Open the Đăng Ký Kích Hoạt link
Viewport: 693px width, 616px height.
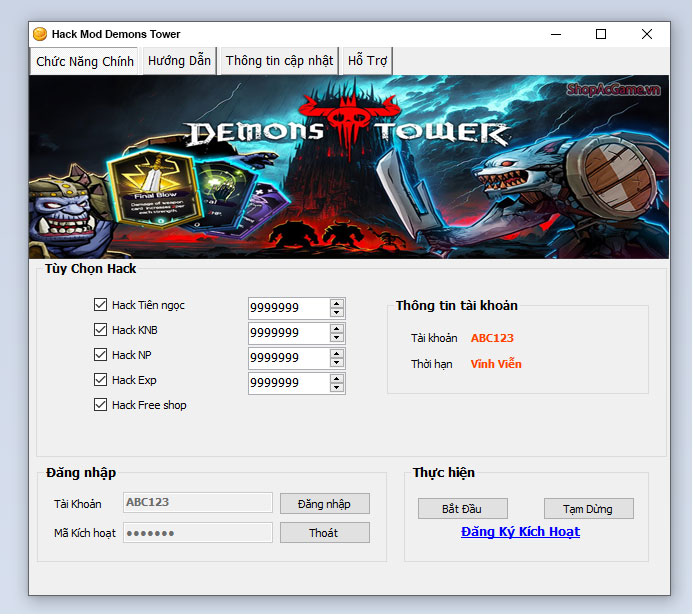pyautogui.click(x=520, y=532)
